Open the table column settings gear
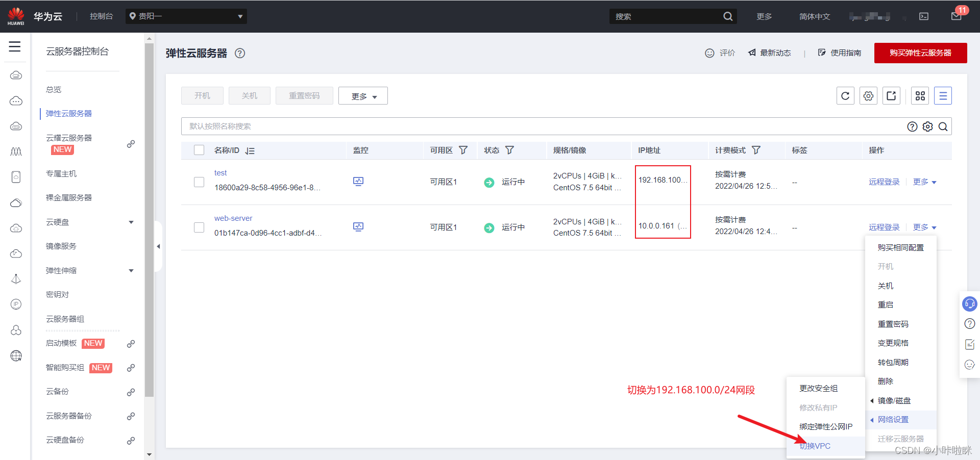The height and width of the screenshot is (460, 980). (x=868, y=96)
